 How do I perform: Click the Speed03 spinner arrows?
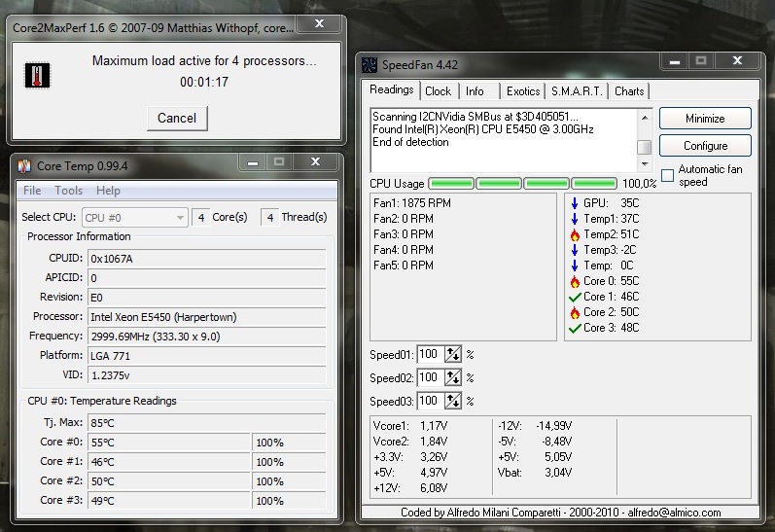coord(453,401)
